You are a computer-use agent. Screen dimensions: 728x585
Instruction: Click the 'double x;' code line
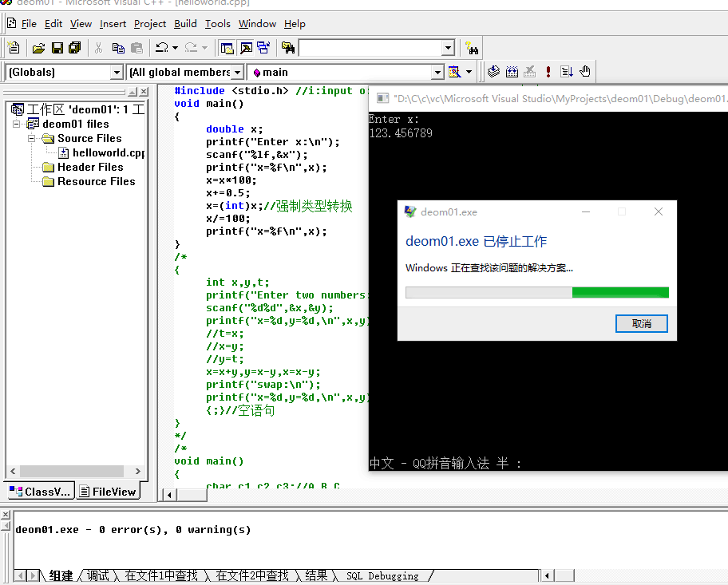pos(235,129)
